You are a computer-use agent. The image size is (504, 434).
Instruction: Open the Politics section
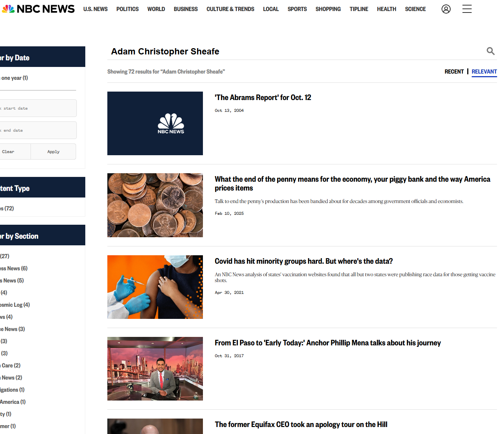pyautogui.click(x=128, y=9)
